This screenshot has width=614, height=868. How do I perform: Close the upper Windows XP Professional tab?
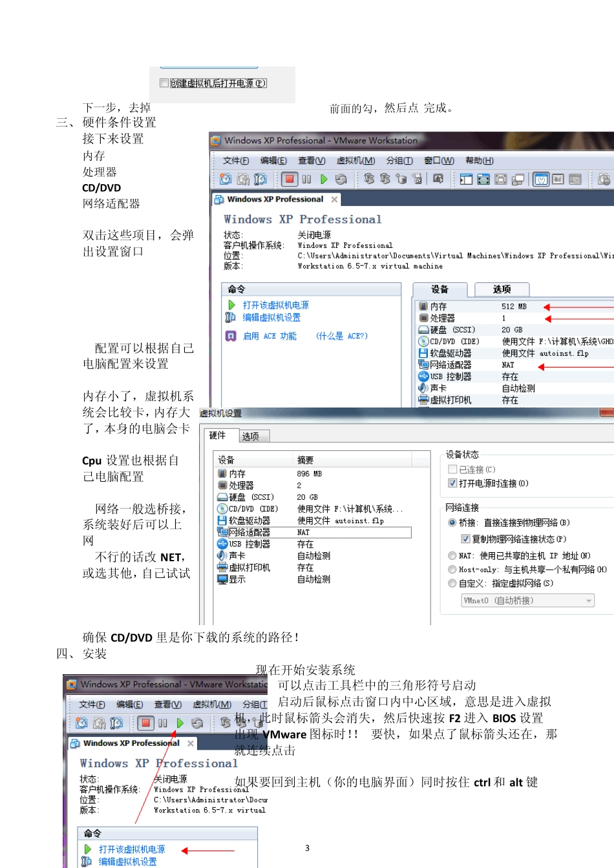point(334,200)
